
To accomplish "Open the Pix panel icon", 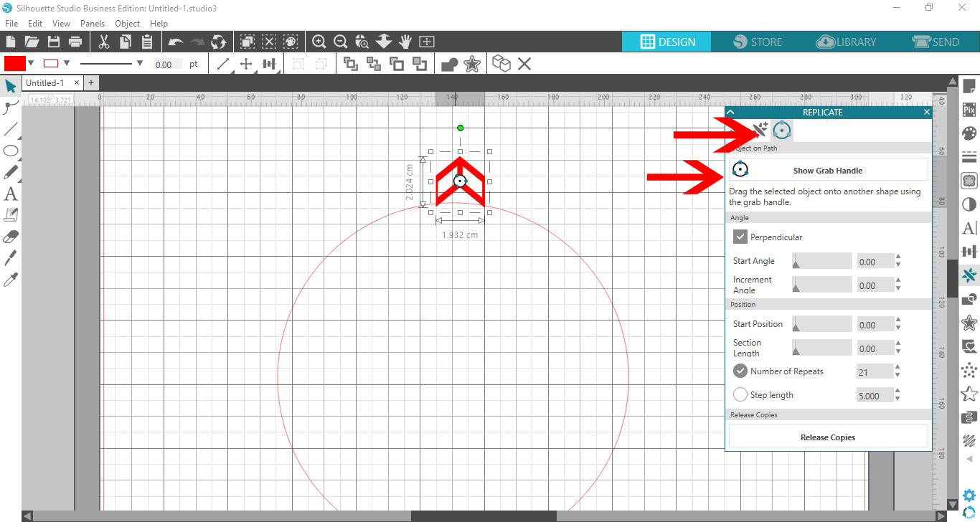I will (969, 110).
